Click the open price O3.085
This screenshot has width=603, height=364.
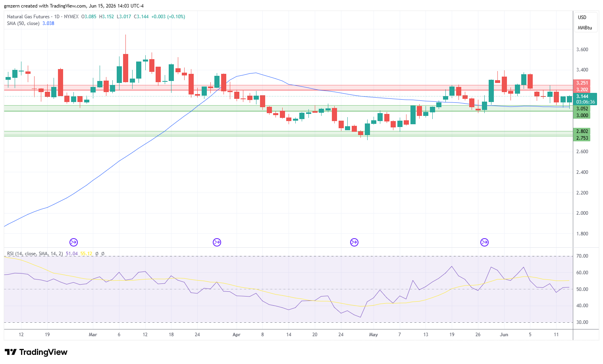[x=89, y=17]
